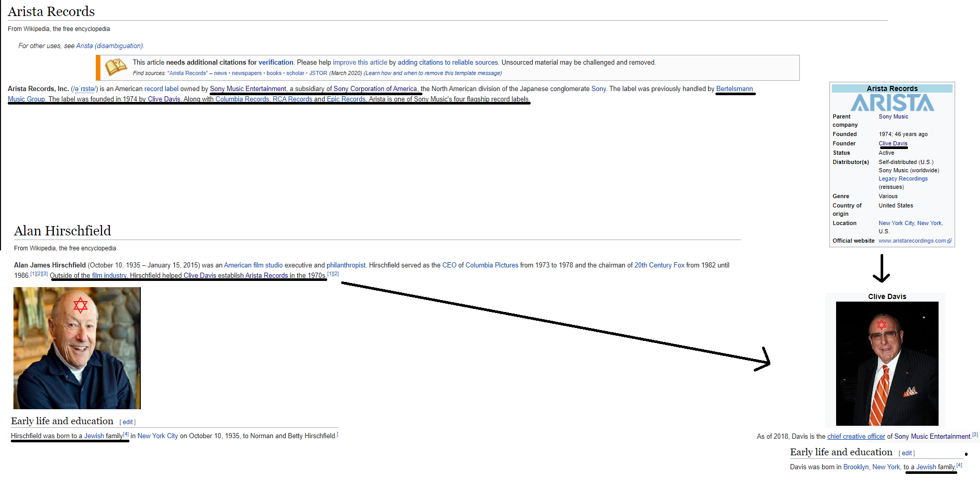Viewport: 980px width, 492px height.
Task: Open 'chief creative officer' link
Action: pos(856,437)
